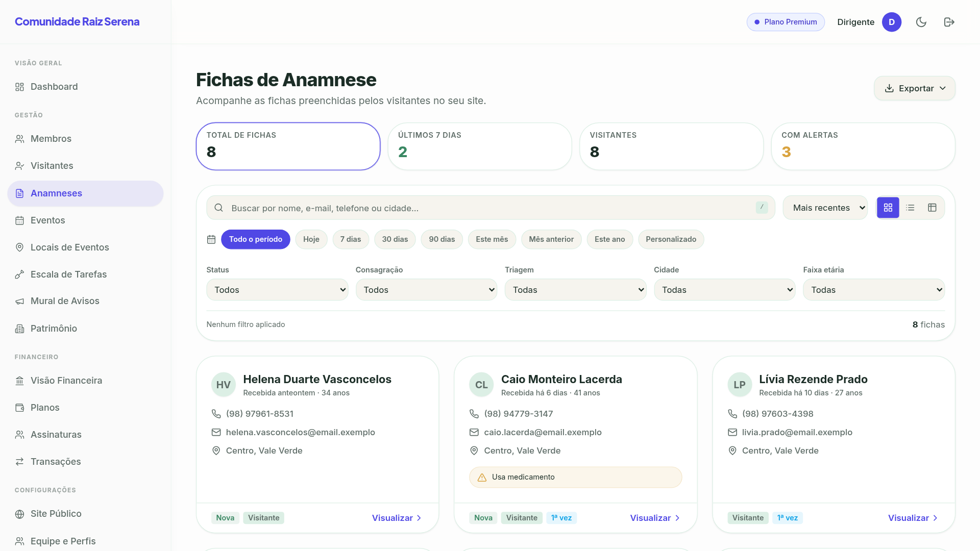
Task: Switch to grid card view icon
Action: pyautogui.click(x=888, y=208)
